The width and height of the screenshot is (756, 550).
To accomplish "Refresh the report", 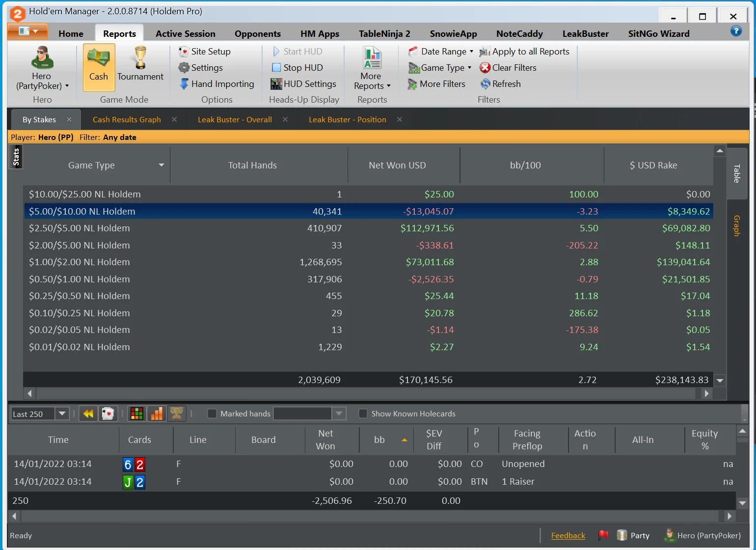I will pyautogui.click(x=500, y=84).
